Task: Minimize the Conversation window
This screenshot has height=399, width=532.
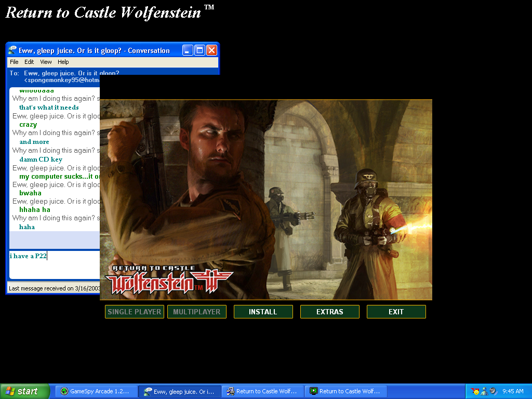Action: [x=188, y=50]
